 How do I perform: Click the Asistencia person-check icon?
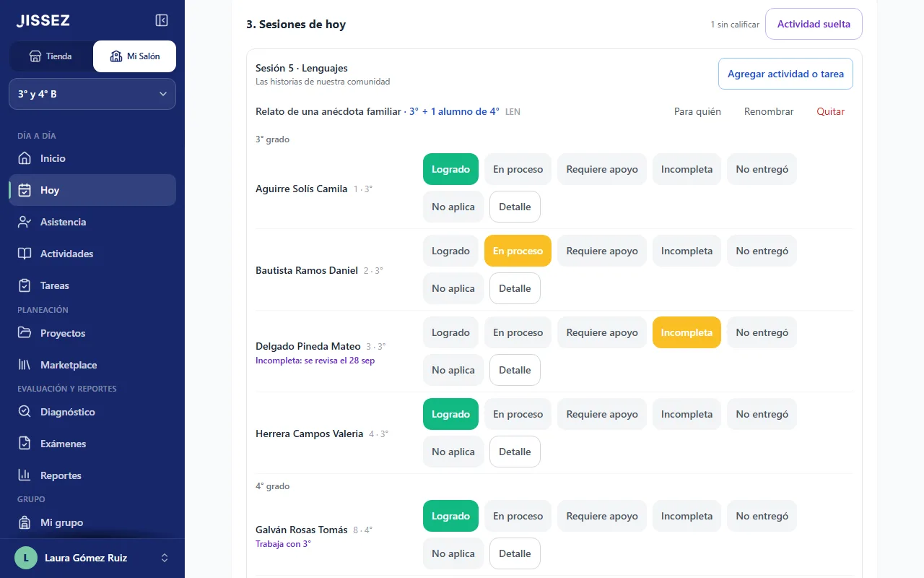point(25,222)
